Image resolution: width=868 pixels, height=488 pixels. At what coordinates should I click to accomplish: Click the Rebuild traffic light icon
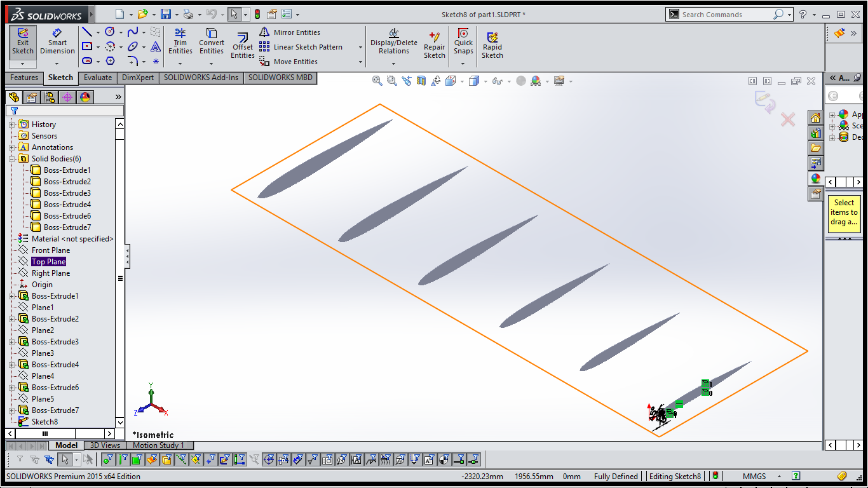coord(257,14)
